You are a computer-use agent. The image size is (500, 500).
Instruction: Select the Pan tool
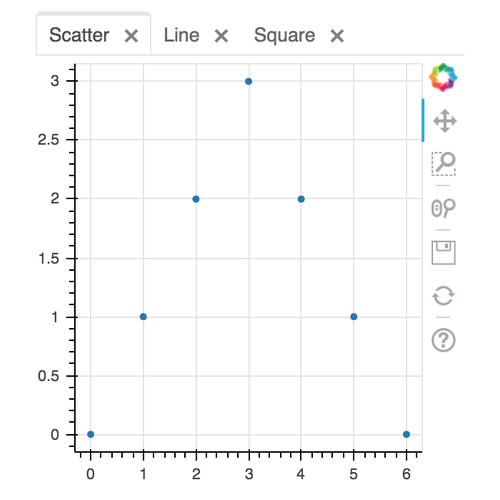pos(445,121)
